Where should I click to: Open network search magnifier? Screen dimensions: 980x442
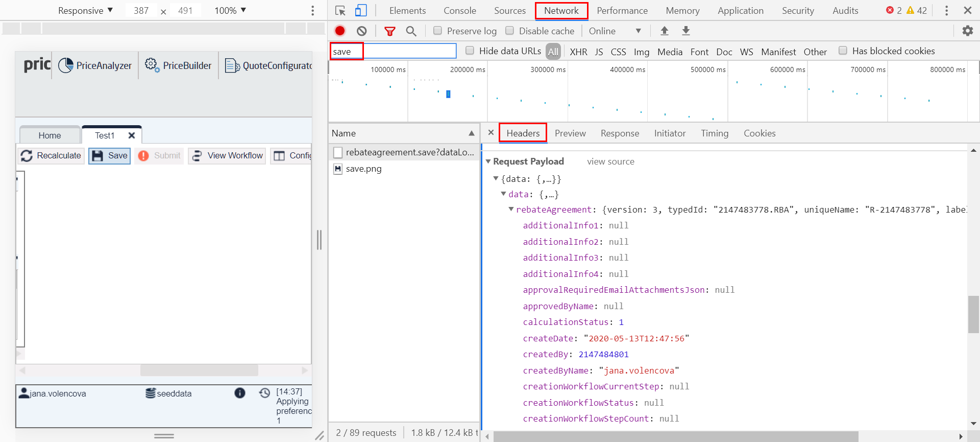tap(411, 31)
